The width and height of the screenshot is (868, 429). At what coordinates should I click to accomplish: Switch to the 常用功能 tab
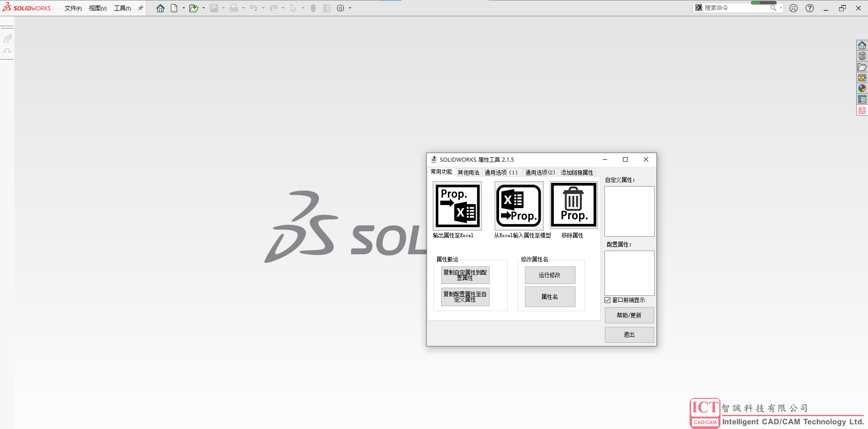pyautogui.click(x=441, y=172)
